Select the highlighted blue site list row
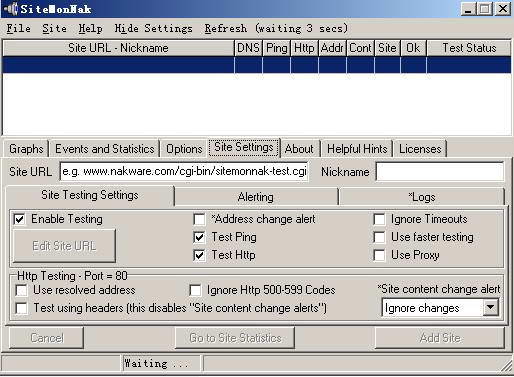Image resolution: width=514 pixels, height=377 pixels. (257, 65)
